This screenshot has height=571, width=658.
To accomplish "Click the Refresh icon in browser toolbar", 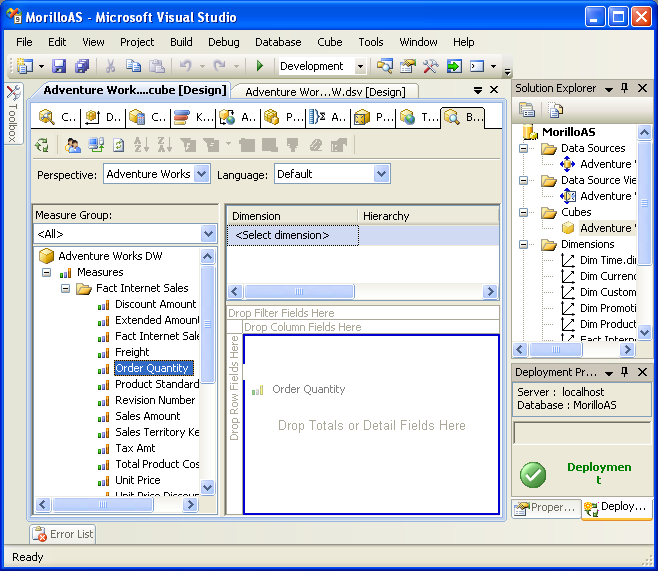I will pyautogui.click(x=119, y=145).
